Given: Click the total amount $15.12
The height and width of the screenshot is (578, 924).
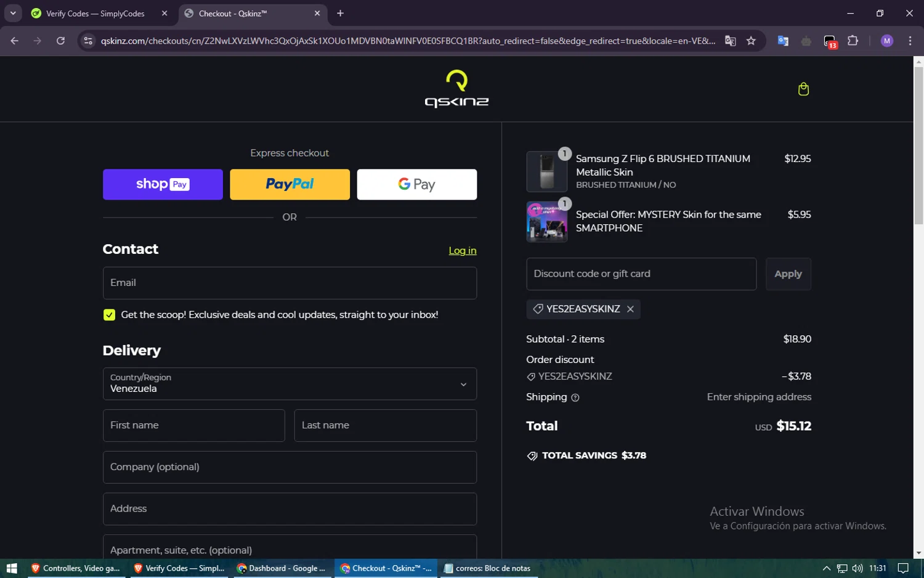Looking at the screenshot, I should point(793,426).
